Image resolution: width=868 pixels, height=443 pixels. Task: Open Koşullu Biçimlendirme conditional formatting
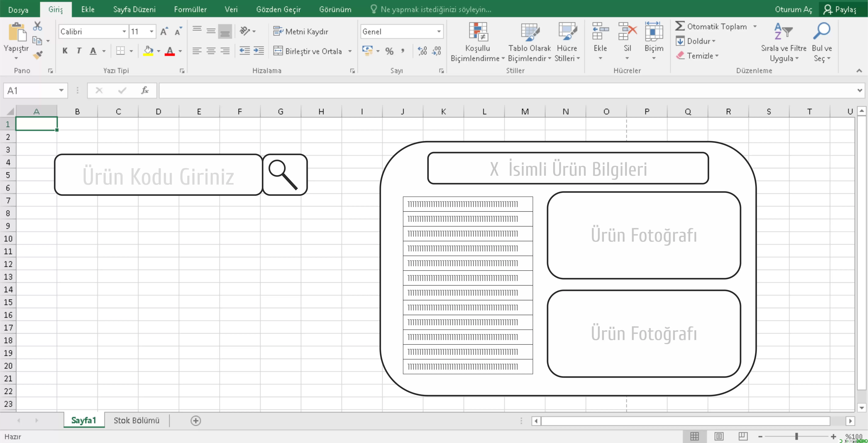pyautogui.click(x=477, y=42)
